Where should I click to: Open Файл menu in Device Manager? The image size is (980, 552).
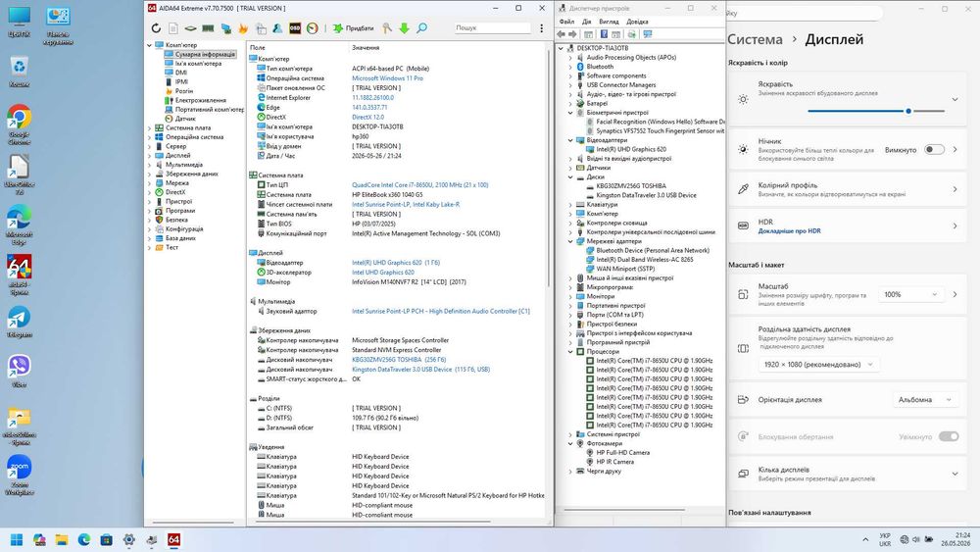pos(566,22)
